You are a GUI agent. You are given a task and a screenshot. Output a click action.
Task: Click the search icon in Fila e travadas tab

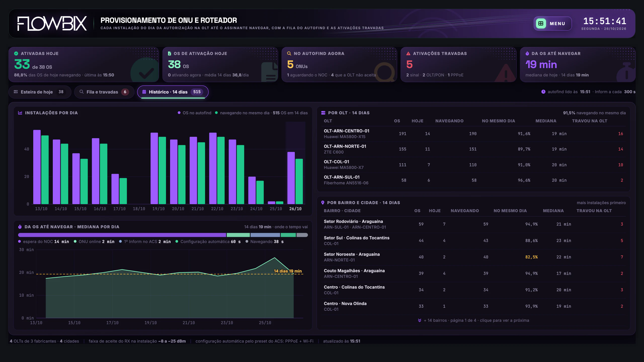click(x=82, y=92)
